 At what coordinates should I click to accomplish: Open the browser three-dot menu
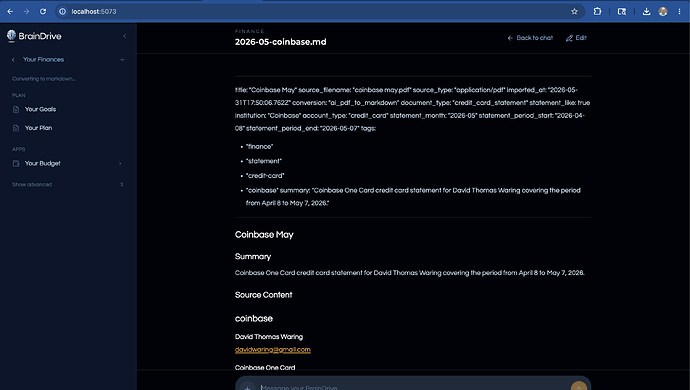coord(679,11)
